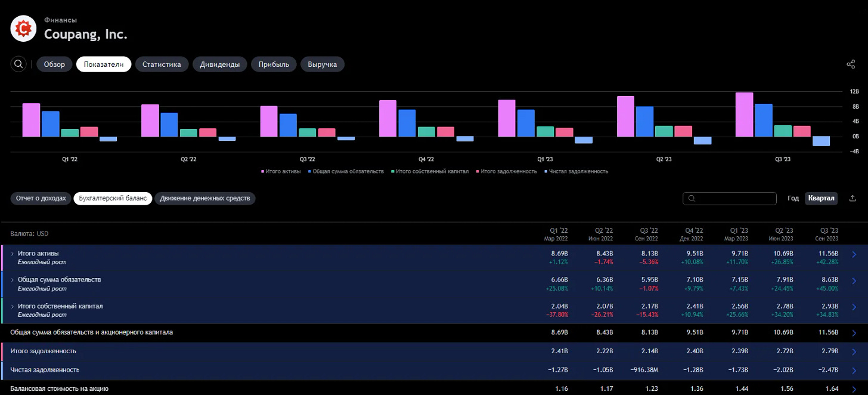The width and height of the screenshot is (868, 395).
Task: Open Итого собственный капитал row arrow at right
Action: point(854,308)
